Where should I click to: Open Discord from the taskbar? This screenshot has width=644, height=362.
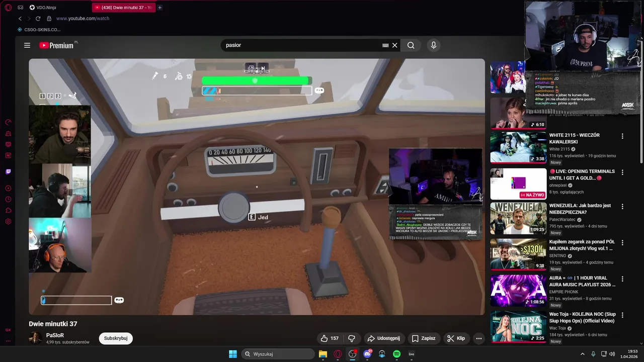tap(367, 354)
